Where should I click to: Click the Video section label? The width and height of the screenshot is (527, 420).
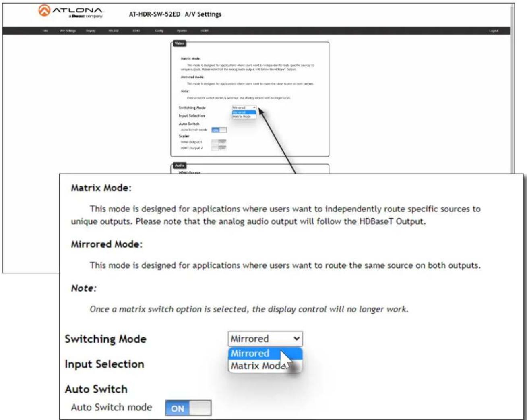coord(179,43)
